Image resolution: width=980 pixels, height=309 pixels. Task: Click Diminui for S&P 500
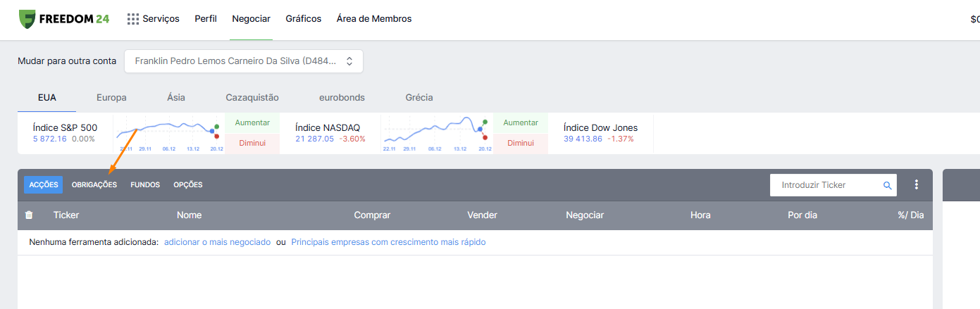pyautogui.click(x=252, y=143)
